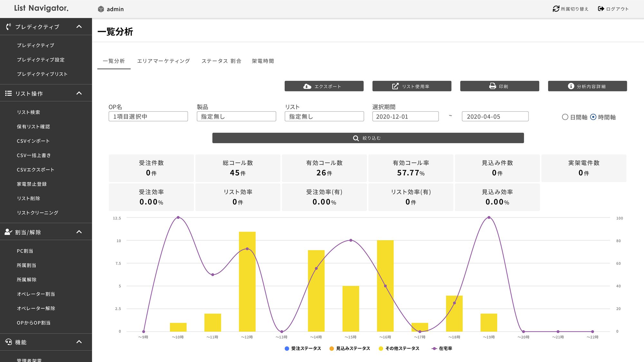
Task: Click the cloud icon on the エクスポート button
Action: coord(307,86)
